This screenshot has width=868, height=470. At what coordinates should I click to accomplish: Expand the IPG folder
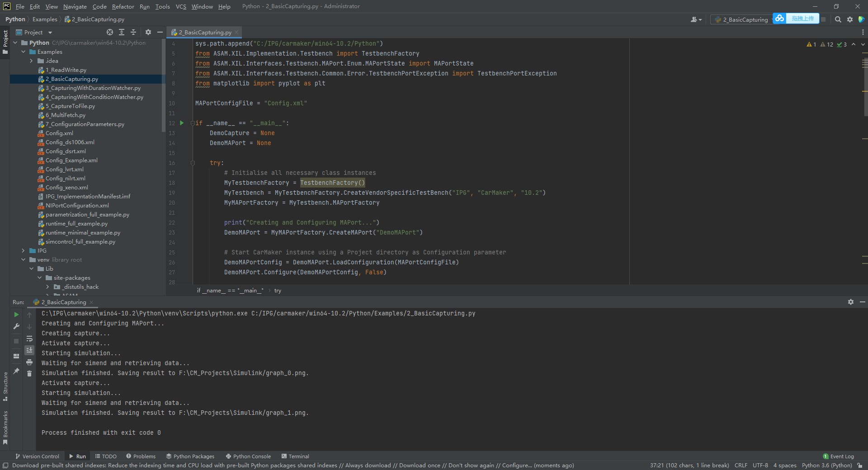pyautogui.click(x=23, y=250)
